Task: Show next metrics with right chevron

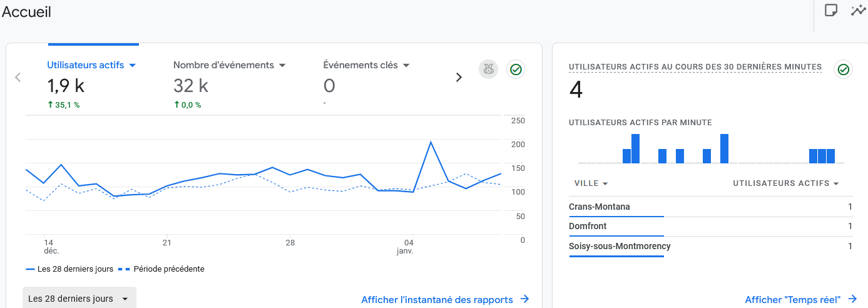Action: pyautogui.click(x=459, y=77)
